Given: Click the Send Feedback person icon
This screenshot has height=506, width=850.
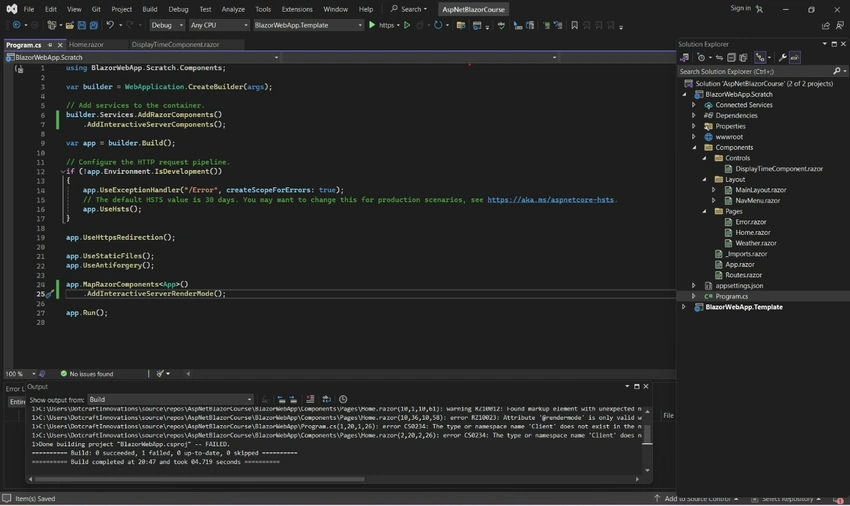Looking at the screenshot, I should pyautogui.click(x=840, y=25).
